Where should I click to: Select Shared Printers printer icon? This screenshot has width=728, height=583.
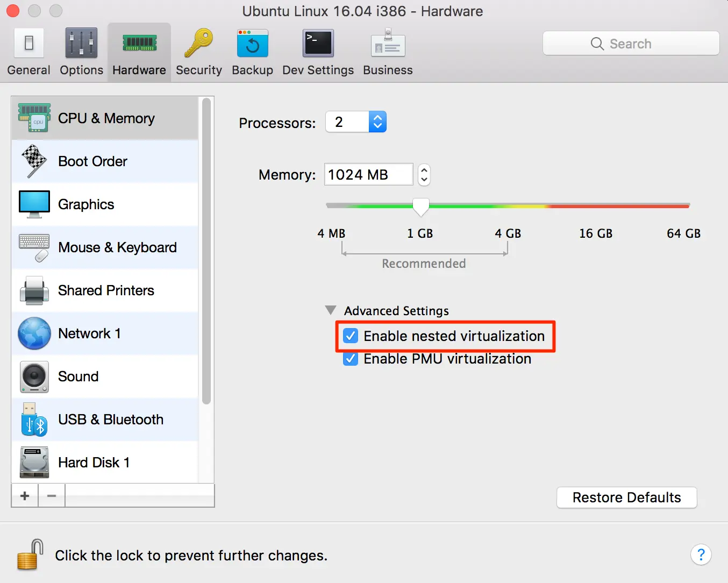(34, 290)
